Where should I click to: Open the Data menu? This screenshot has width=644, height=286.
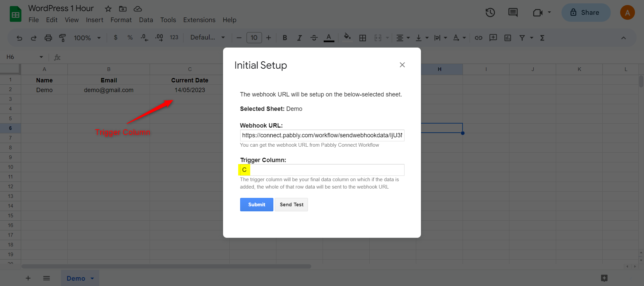pos(146,20)
